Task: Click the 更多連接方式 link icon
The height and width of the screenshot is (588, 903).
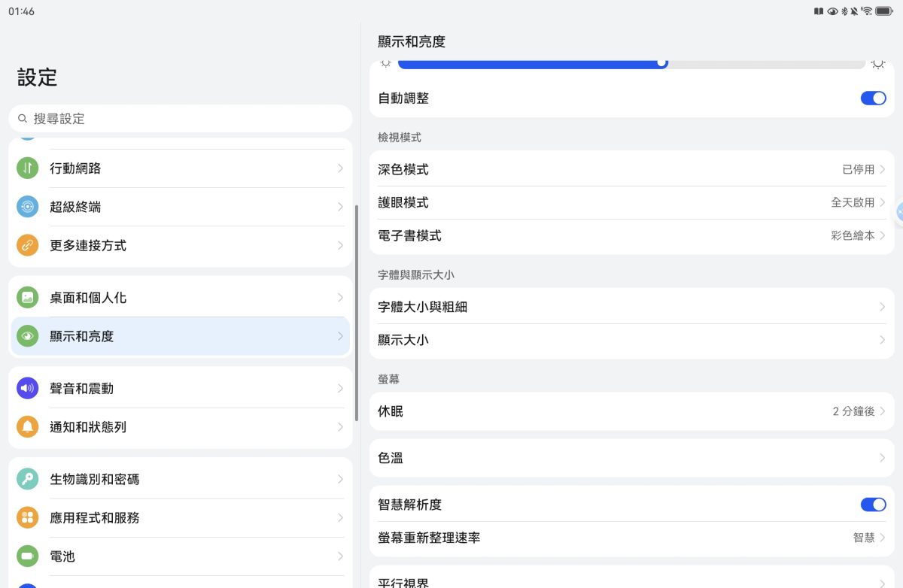Action: pos(28,245)
